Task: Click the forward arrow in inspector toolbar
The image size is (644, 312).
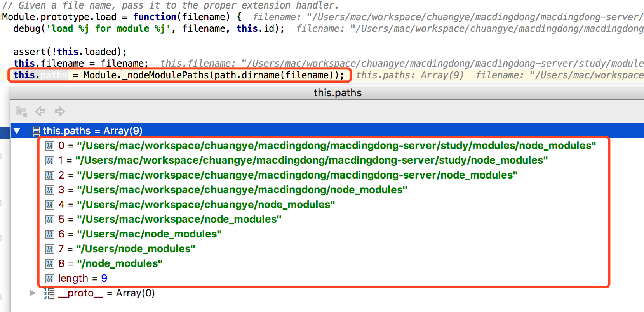Action: click(60, 112)
